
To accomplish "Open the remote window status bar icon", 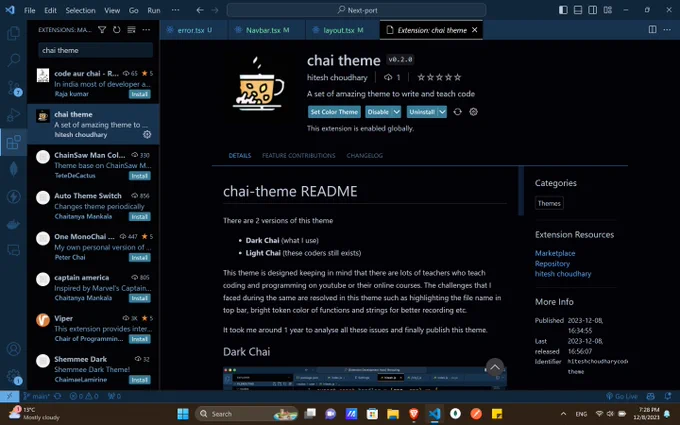I will pyautogui.click(x=9, y=396).
